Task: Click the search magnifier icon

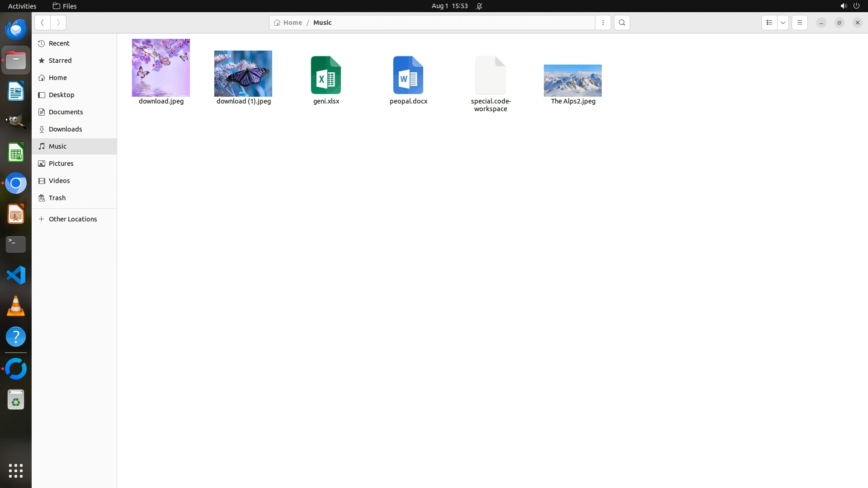Action: (622, 23)
